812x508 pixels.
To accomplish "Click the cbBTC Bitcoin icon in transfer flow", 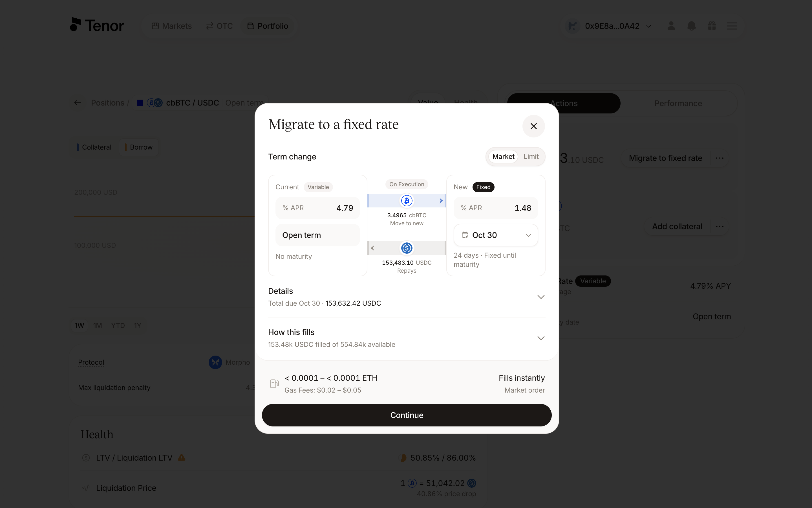I will 407,201.
